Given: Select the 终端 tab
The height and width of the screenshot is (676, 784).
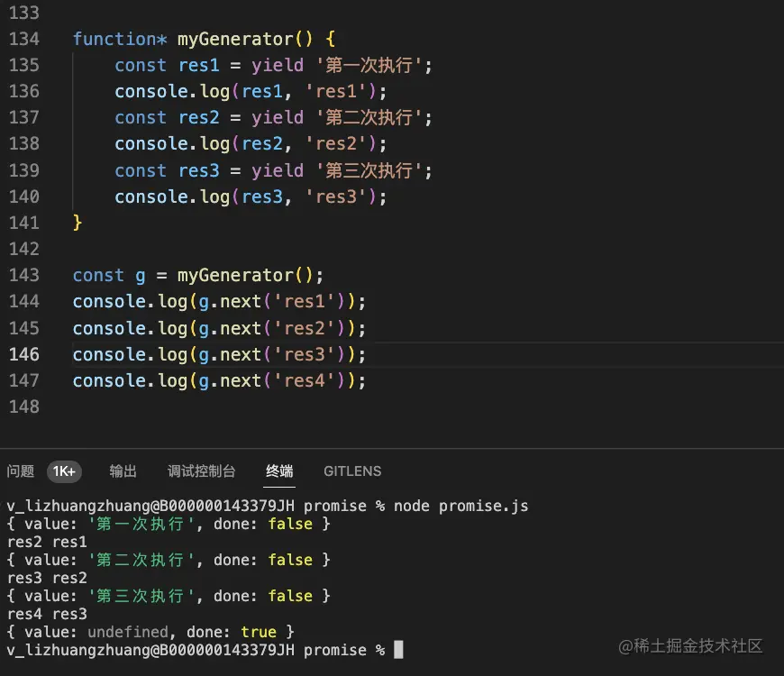Looking at the screenshot, I should coord(279,471).
